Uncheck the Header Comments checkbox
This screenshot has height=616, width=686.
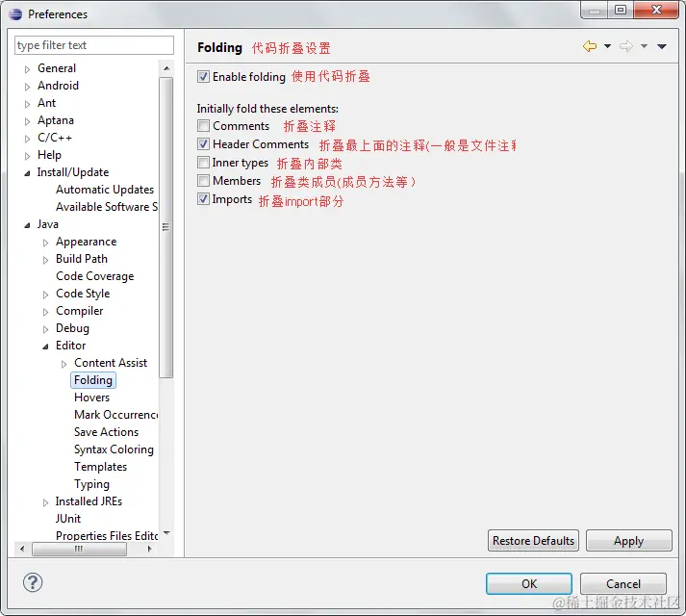click(203, 144)
